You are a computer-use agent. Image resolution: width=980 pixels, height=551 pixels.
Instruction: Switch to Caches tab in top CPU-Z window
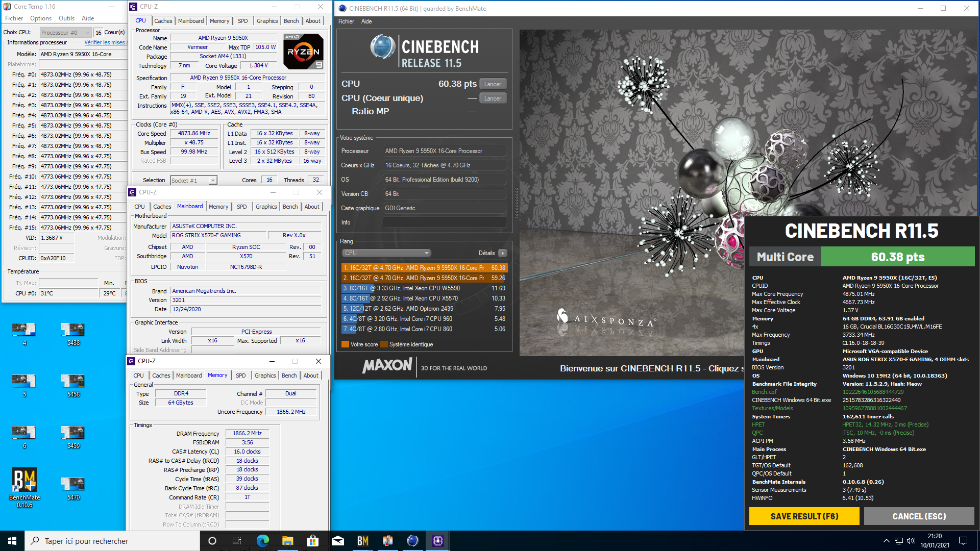coord(163,21)
